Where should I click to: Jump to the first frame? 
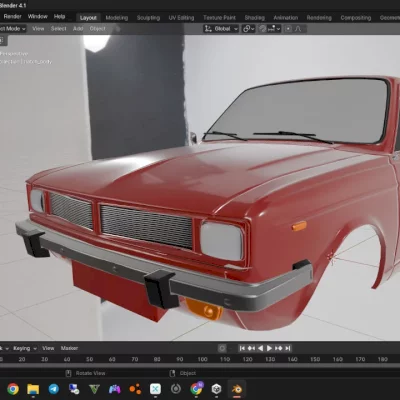pos(242,348)
